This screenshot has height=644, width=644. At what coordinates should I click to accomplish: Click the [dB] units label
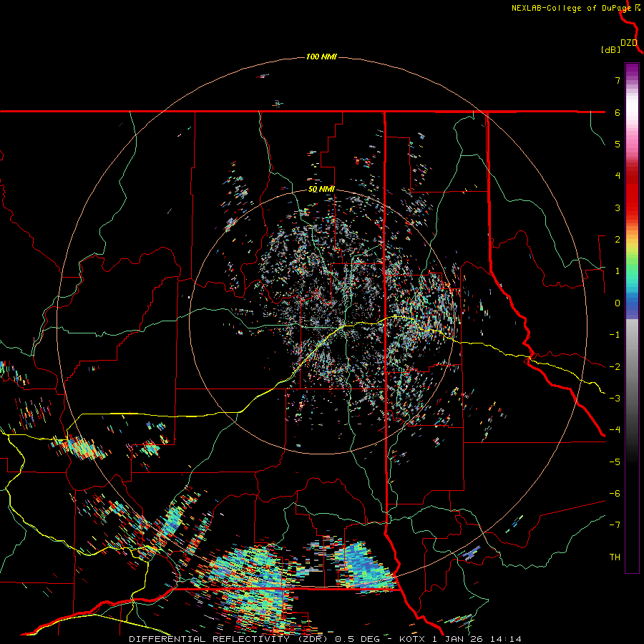610,49
